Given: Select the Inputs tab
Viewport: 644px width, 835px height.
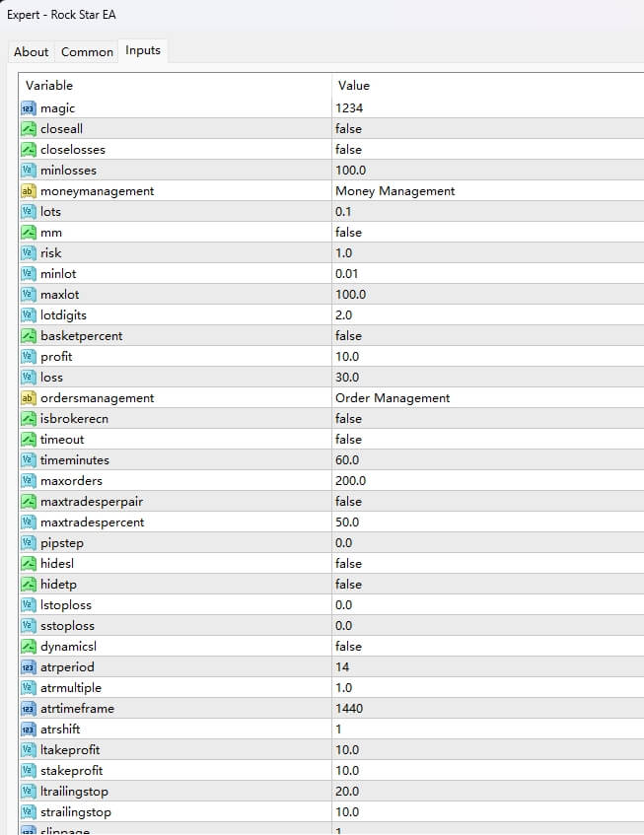Looking at the screenshot, I should (143, 50).
